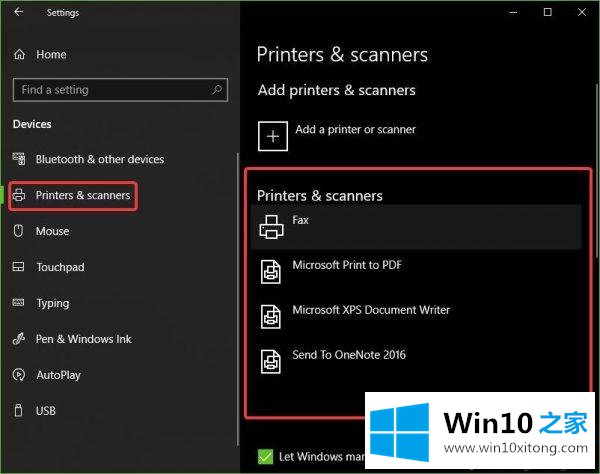Toggle the Let Windows manage checkbox
This screenshot has width=600, height=474.
tap(266, 456)
